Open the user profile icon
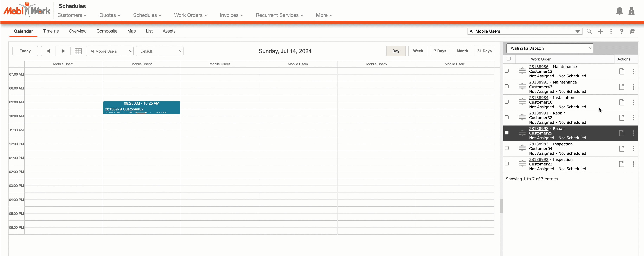 coord(631,11)
